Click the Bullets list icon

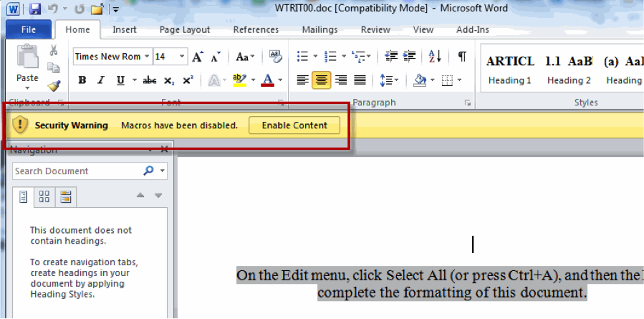coord(303,57)
